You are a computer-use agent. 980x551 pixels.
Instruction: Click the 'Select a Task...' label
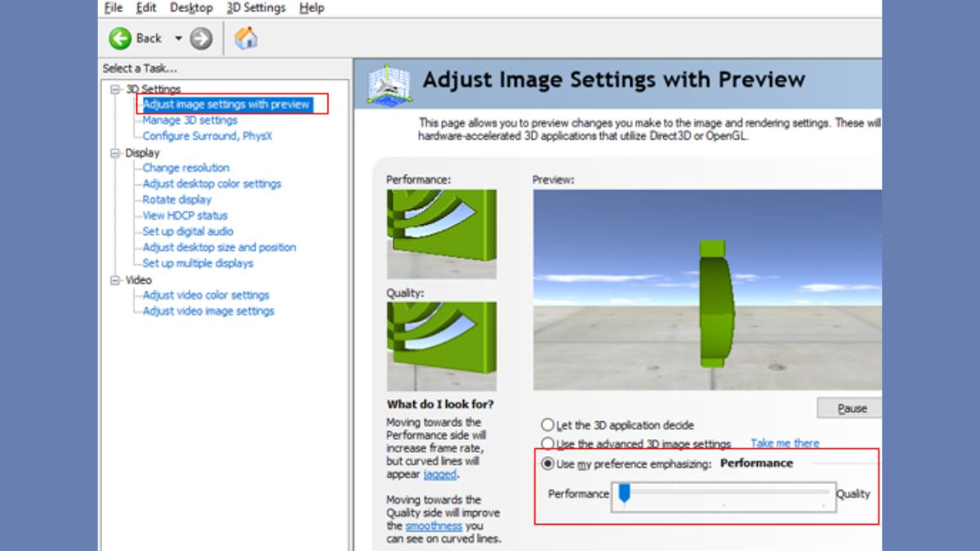(x=140, y=69)
